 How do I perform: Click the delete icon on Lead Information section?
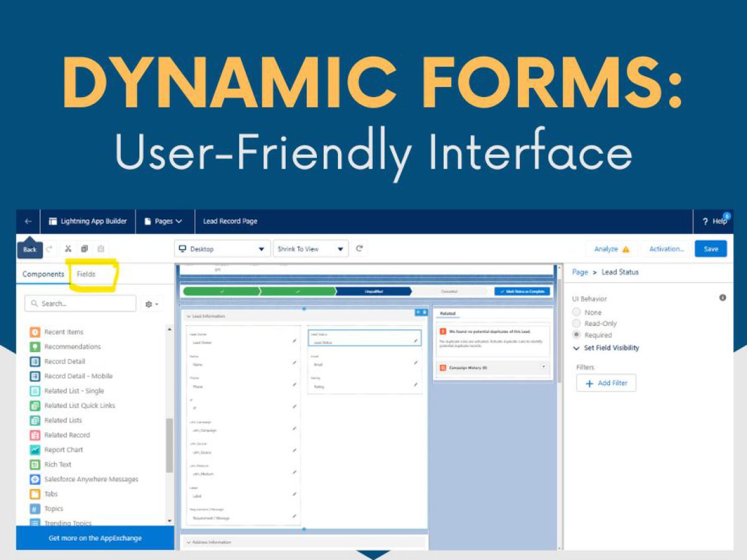click(425, 312)
